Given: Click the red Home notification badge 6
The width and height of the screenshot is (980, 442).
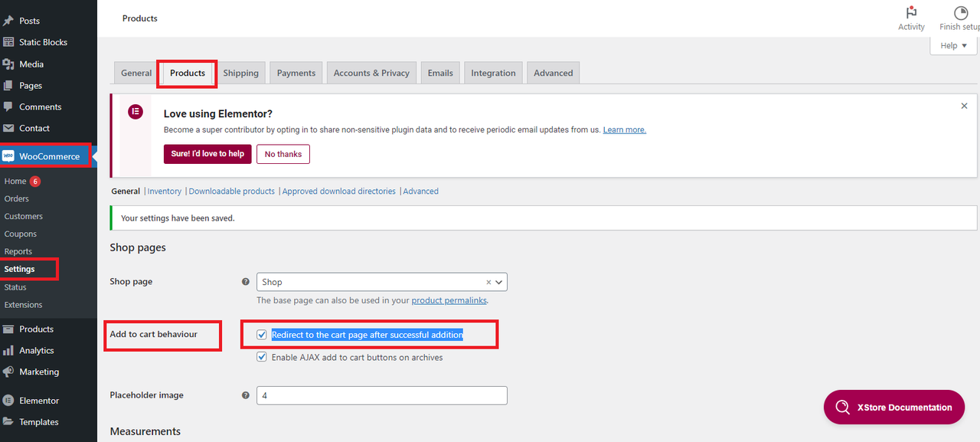Looking at the screenshot, I should coord(35,182).
